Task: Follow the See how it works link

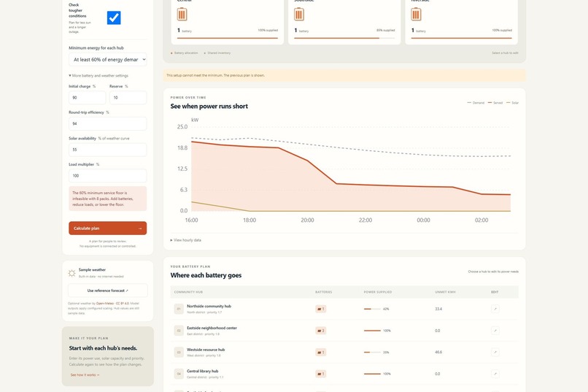Action: click(x=85, y=374)
